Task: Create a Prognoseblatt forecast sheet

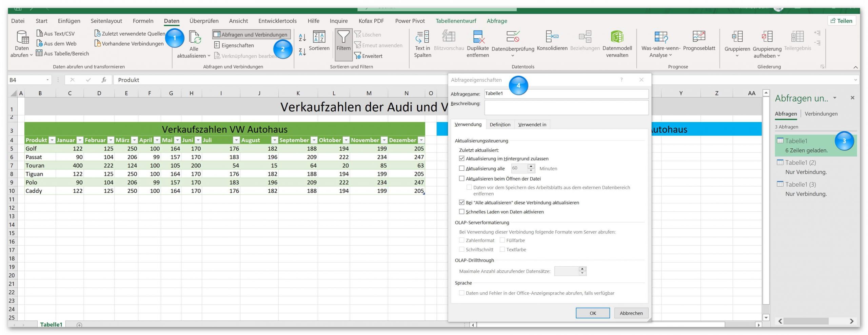Action: [699, 41]
